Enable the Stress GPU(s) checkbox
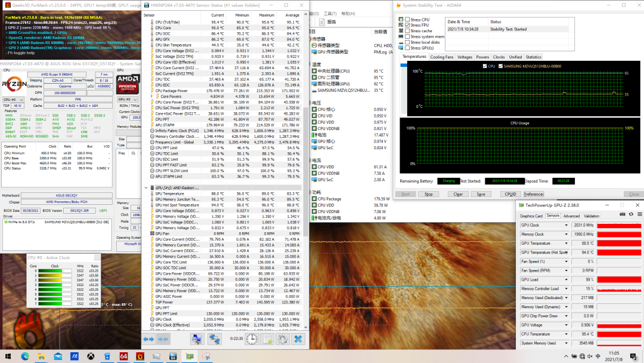Image resolution: width=644 pixels, height=363 pixels. (x=407, y=48)
